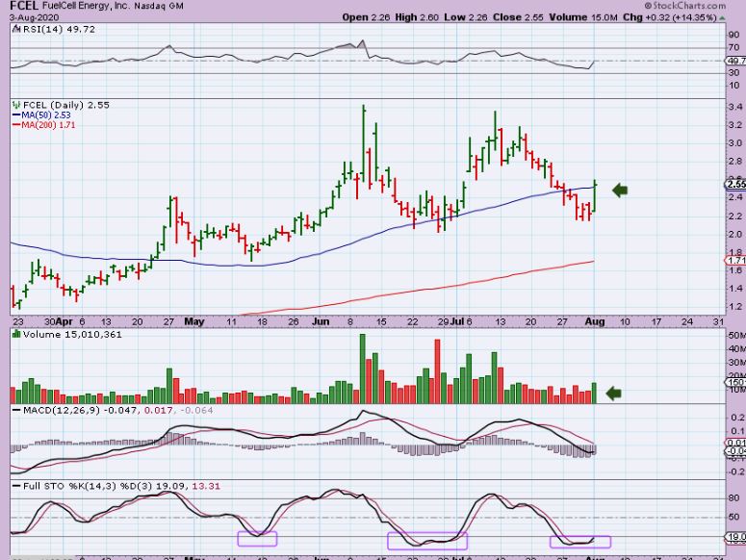Click the FCEL (Daily) candlestick legend icon
This screenshot has width=746, height=560.
coord(15,103)
